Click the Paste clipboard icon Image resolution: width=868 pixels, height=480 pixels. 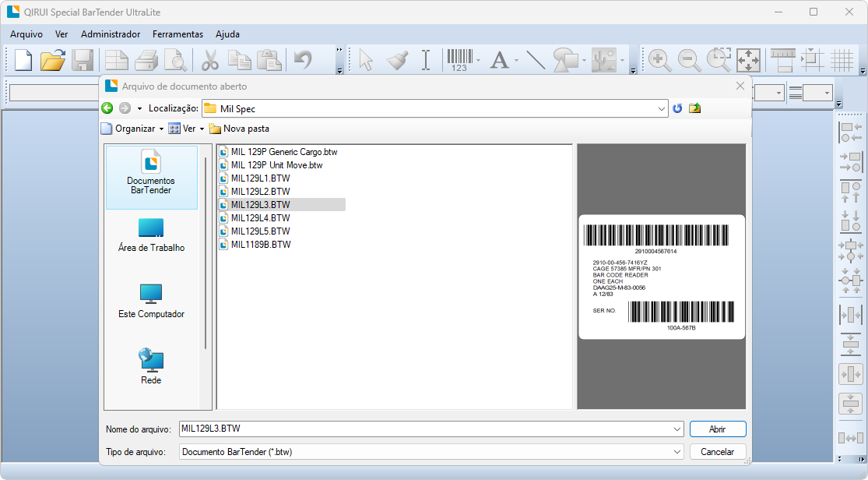tap(269, 60)
